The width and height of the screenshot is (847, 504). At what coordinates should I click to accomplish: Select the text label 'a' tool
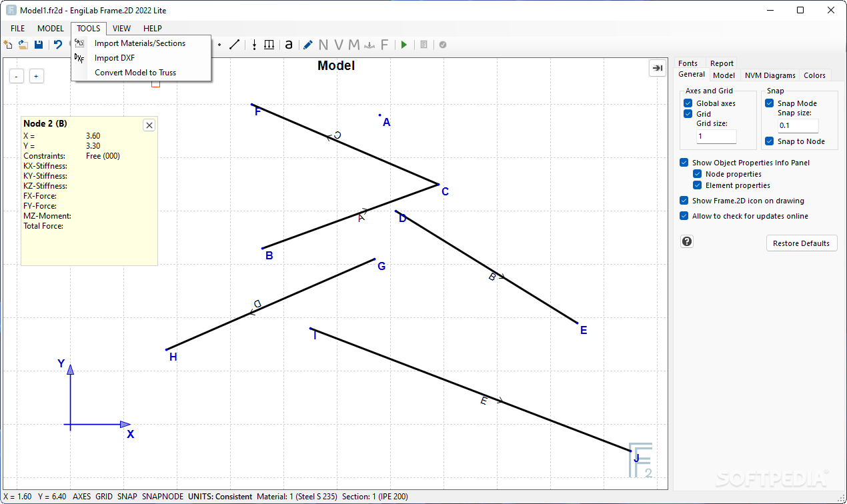click(x=289, y=45)
